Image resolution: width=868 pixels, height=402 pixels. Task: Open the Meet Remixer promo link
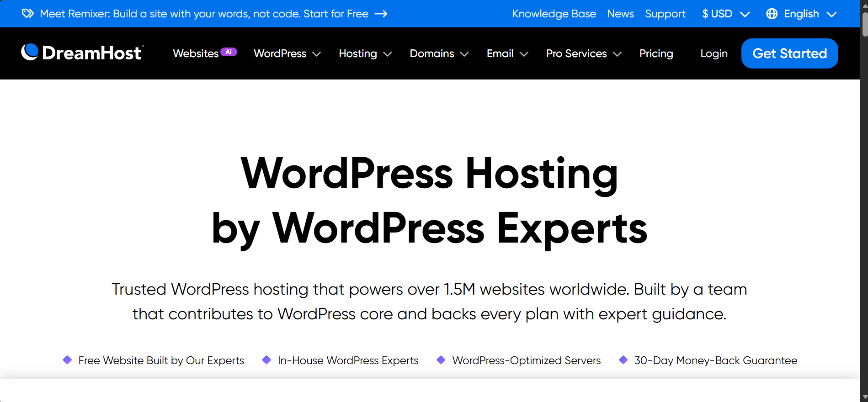(x=204, y=14)
